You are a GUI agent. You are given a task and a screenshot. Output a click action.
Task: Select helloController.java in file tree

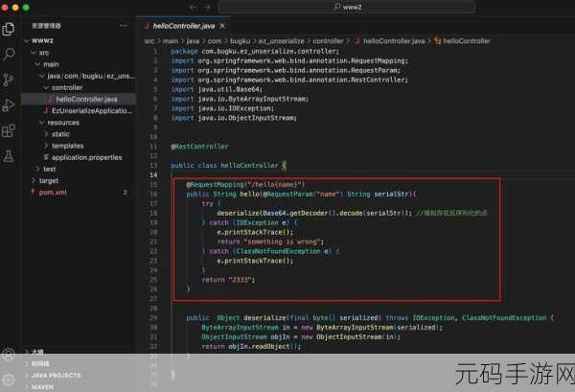tap(86, 99)
